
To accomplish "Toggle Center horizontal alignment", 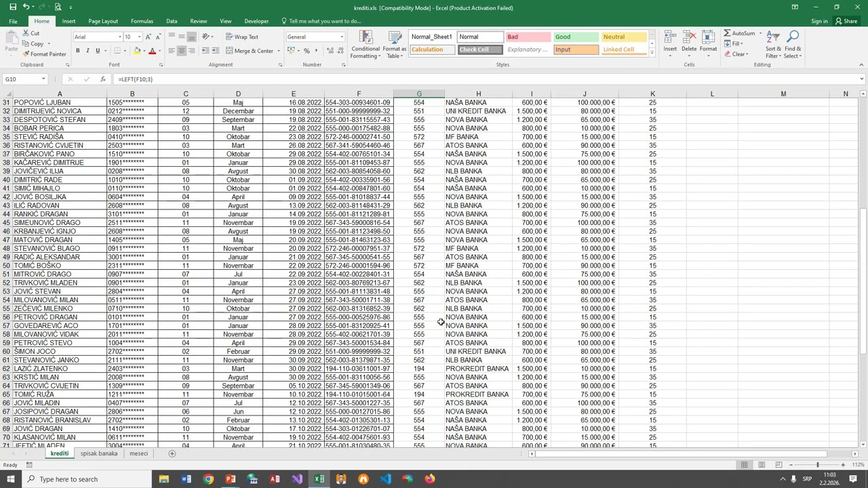I will 181,51.
